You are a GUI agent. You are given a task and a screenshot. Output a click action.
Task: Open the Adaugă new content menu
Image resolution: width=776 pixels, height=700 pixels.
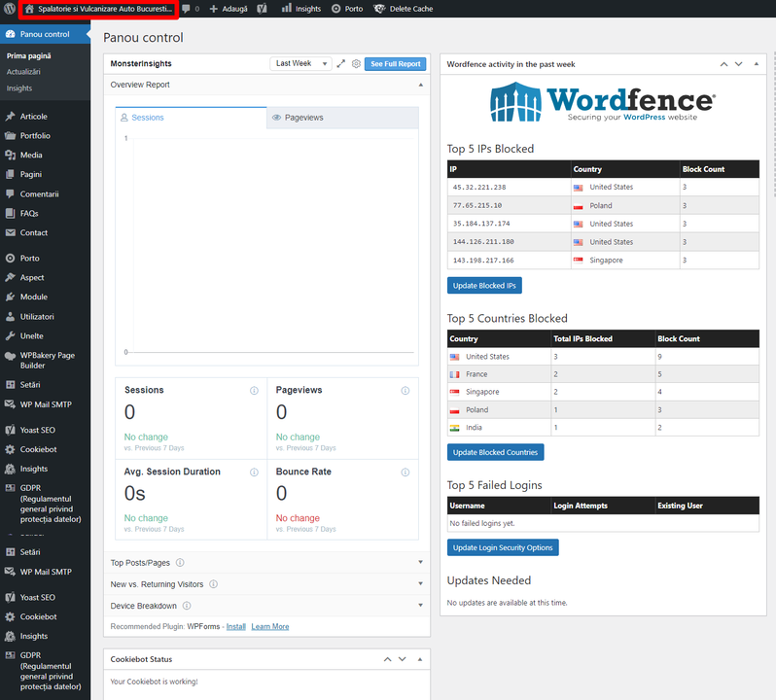pyautogui.click(x=229, y=9)
